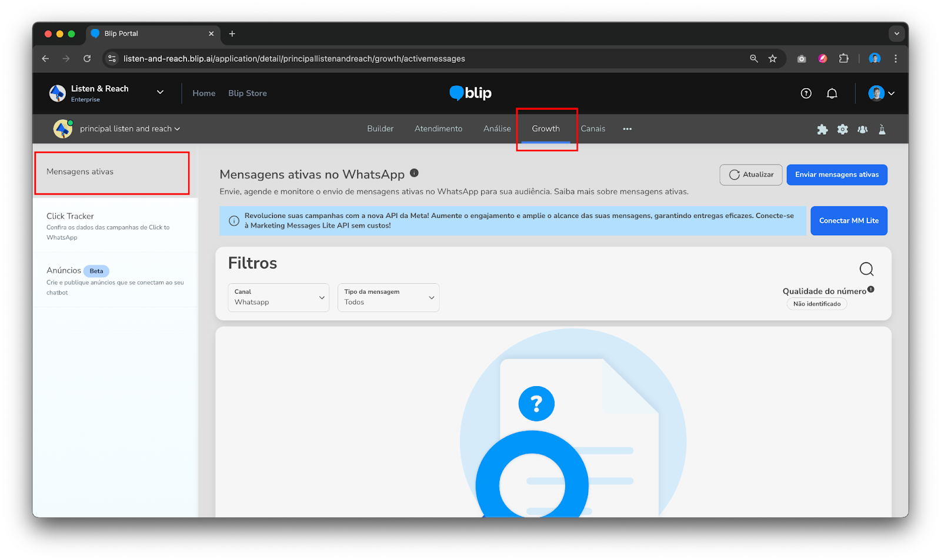This screenshot has height=560, width=941.
Task: Expand the Listen & Reach Enterprise switcher
Action: click(x=160, y=92)
